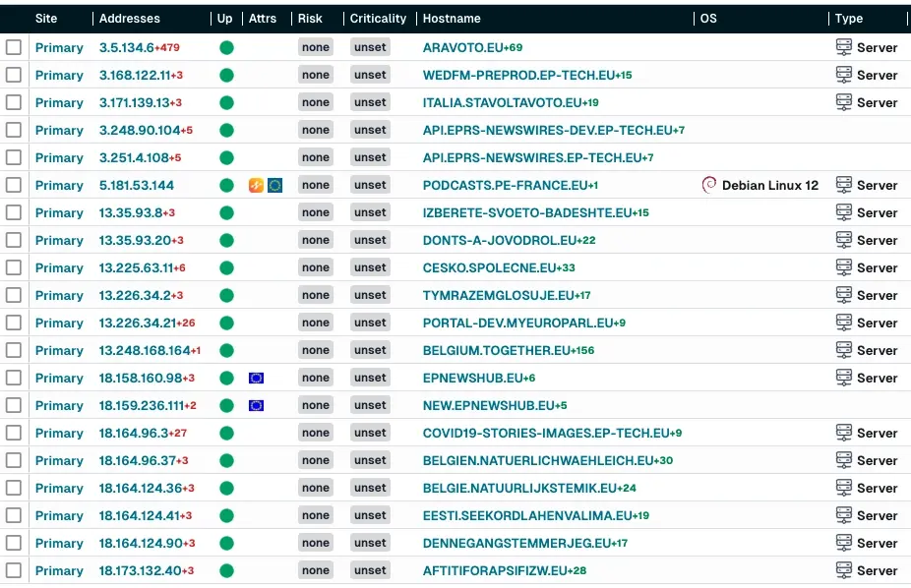
Task: Click the 'none' risk badge for 3.168.122.11
Action: pos(316,75)
